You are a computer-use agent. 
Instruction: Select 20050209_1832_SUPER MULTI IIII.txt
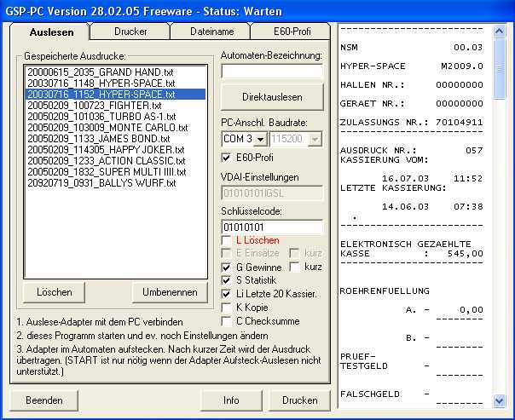coord(116,172)
